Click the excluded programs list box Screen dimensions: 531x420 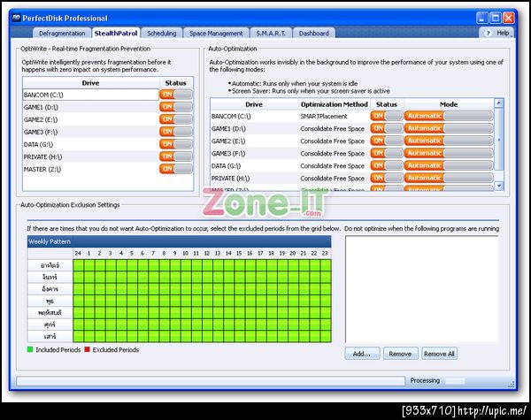tap(422, 289)
